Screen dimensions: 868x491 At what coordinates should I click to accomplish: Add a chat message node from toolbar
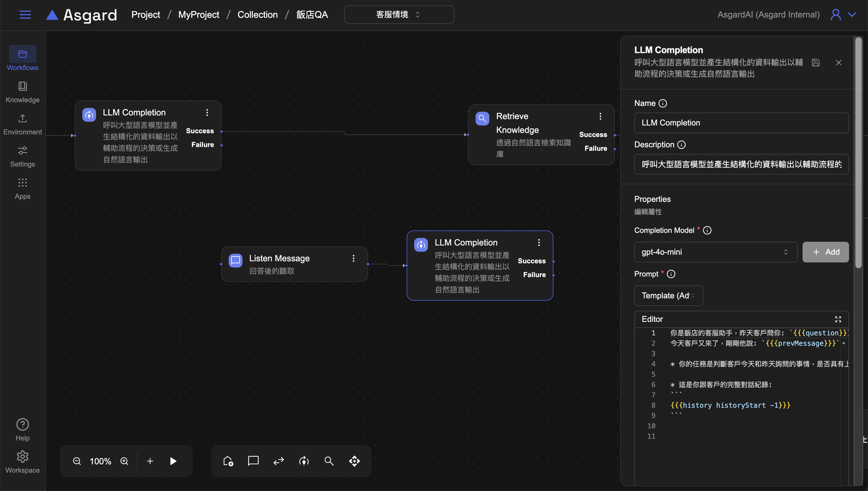tap(253, 461)
